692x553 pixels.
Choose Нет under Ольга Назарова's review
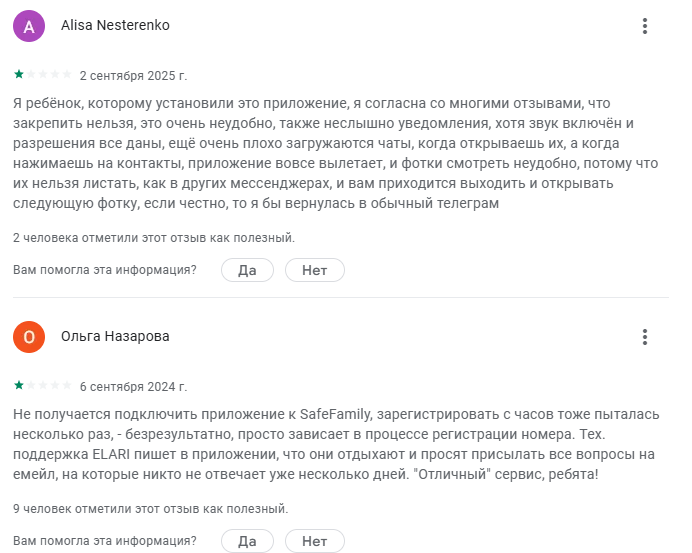(x=314, y=542)
